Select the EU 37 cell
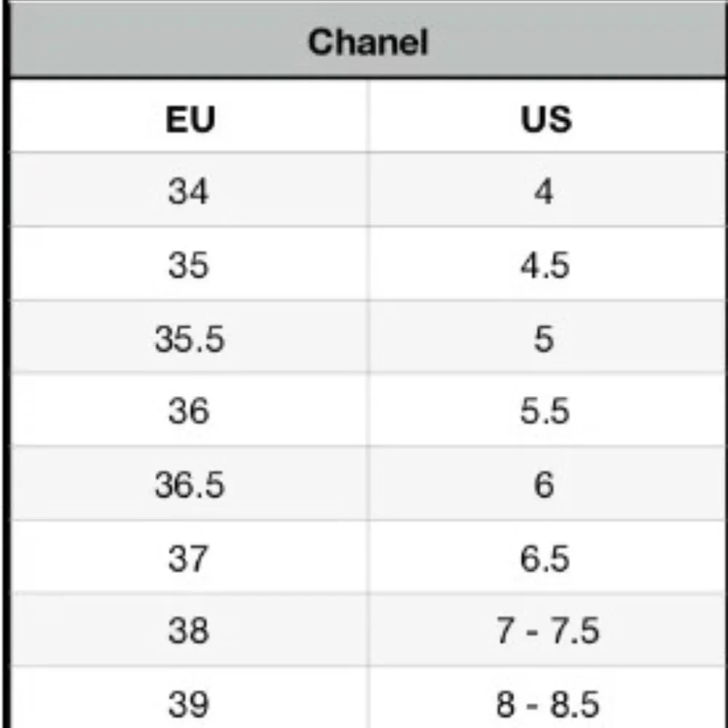Viewport: 728px width, 728px height. (x=189, y=558)
